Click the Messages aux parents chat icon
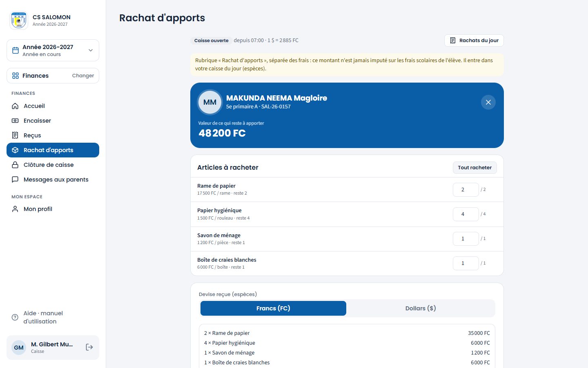Screen dimensions: 588x368 pos(15,180)
